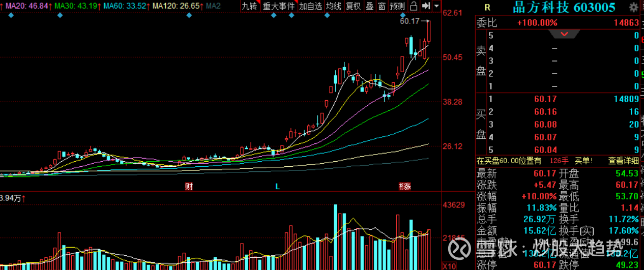Select the 窗 window toolbar item
644x270 pixels.
coord(382,6)
